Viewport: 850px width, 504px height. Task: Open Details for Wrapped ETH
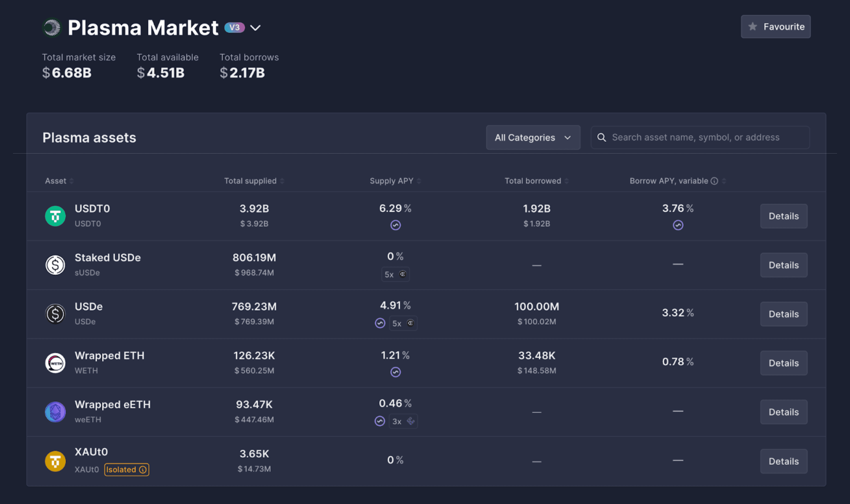point(784,363)
